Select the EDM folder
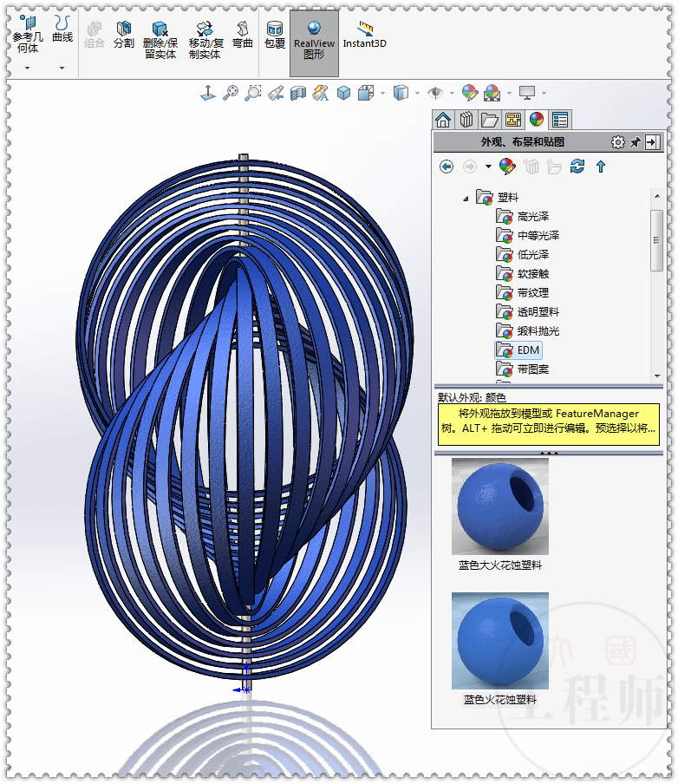The width and height of the screenshot is (678, 784). [x=518, y=350]
